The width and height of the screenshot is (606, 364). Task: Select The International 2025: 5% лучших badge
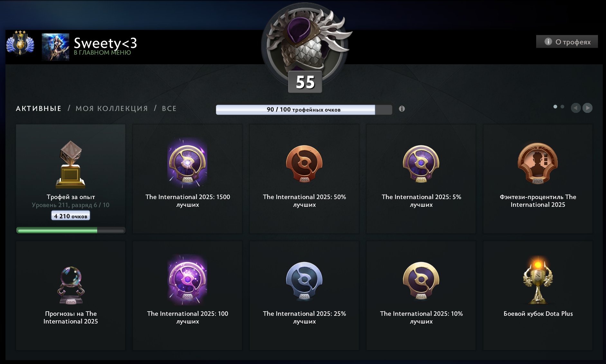click(x=421, y=164)
